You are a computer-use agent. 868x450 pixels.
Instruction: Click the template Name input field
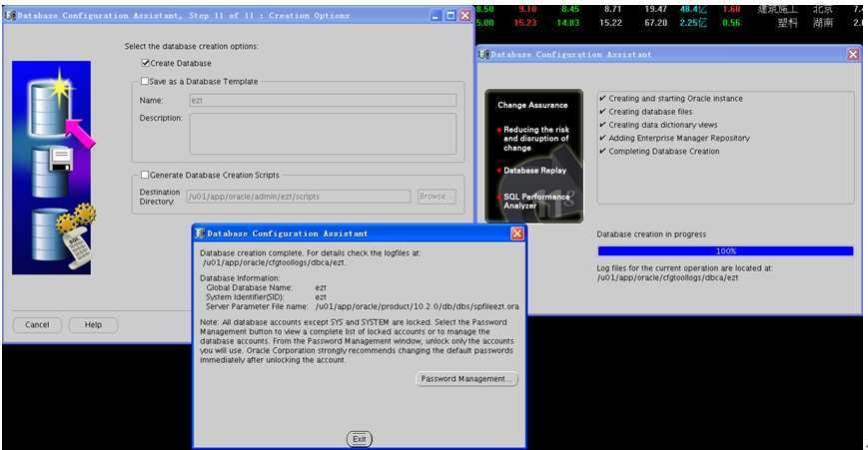[323, 100]
